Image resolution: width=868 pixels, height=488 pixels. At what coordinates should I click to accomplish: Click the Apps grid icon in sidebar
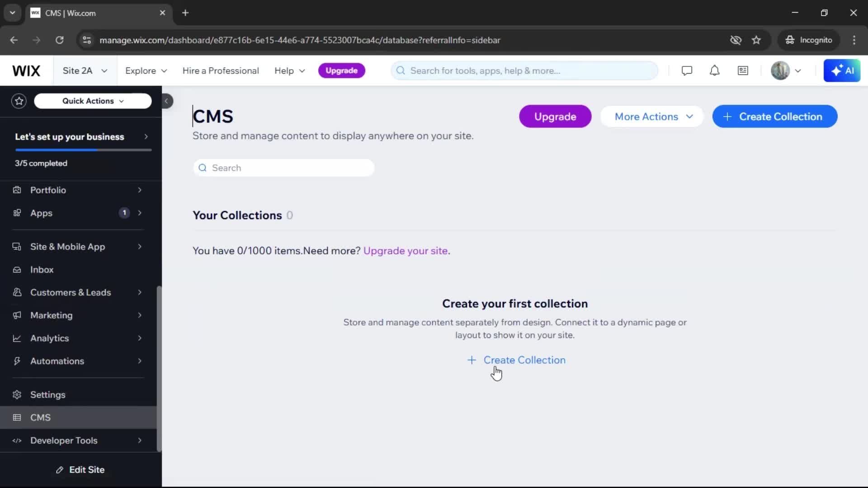[17, 213]
